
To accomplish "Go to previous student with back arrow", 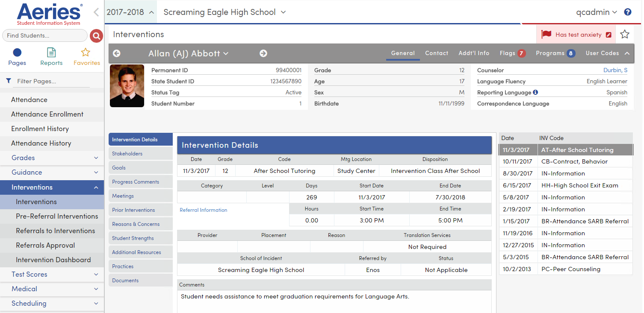I will (116, 53).
